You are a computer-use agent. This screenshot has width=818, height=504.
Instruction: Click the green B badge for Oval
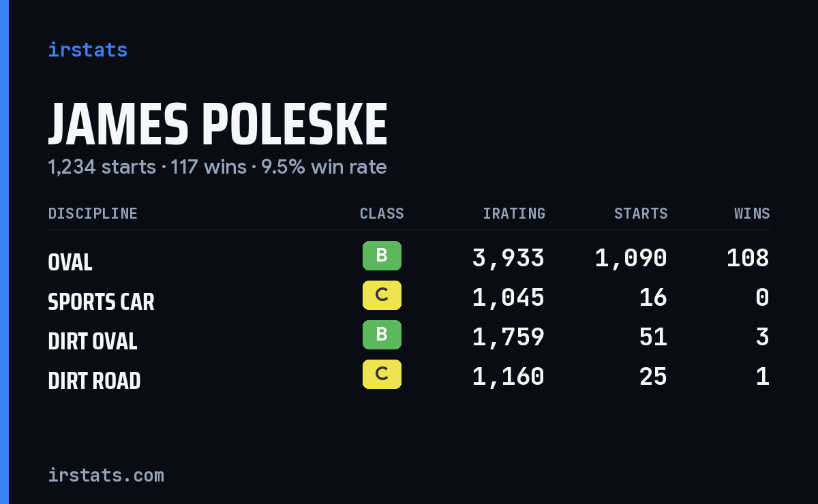[382, 256]
